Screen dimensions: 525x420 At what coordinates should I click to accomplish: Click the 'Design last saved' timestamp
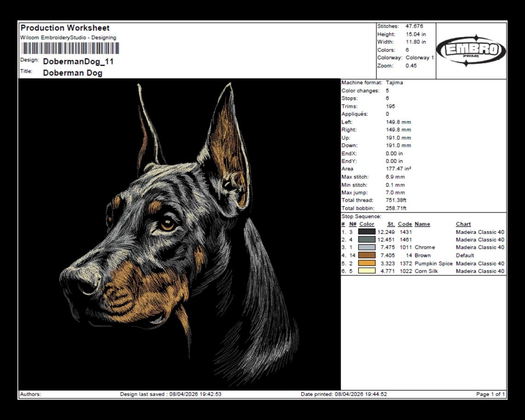click(171, 394)
